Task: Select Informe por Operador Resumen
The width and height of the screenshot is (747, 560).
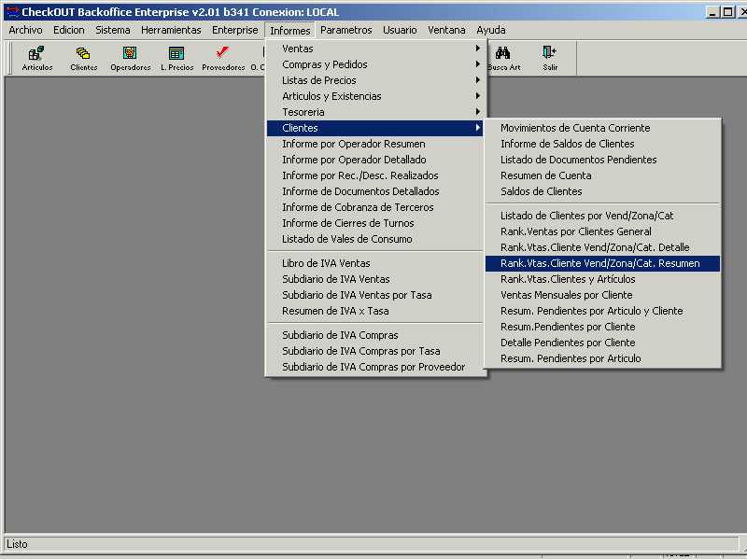Action: [x=375, y=144]
